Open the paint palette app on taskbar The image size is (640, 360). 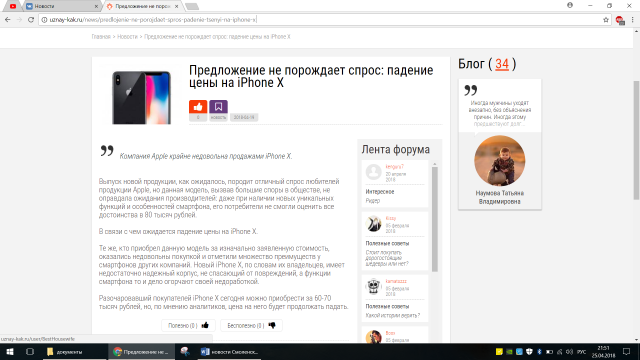click(185, 351)
